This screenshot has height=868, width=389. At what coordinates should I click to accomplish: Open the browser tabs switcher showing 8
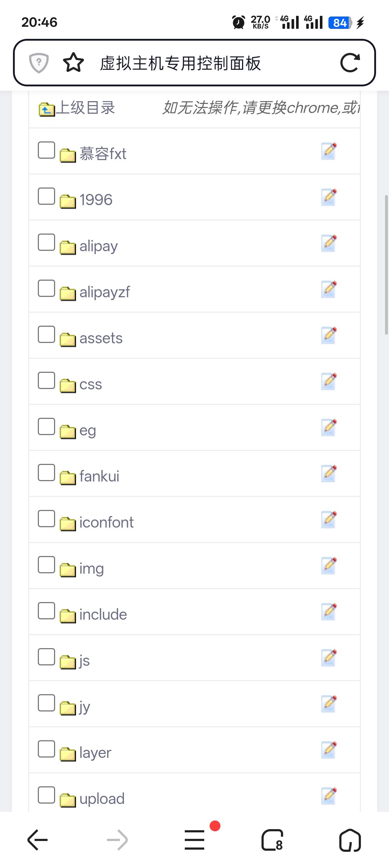click(x=273, y=840)
